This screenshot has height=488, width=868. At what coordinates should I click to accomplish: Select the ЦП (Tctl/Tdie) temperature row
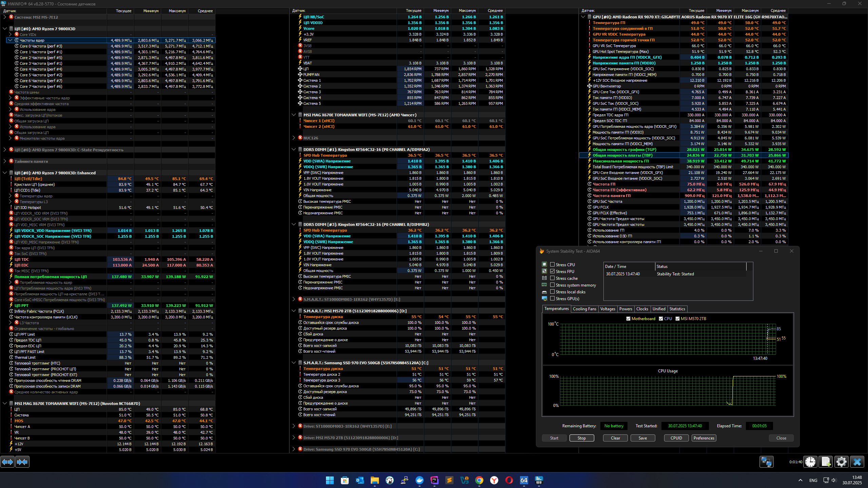[28, 179]
